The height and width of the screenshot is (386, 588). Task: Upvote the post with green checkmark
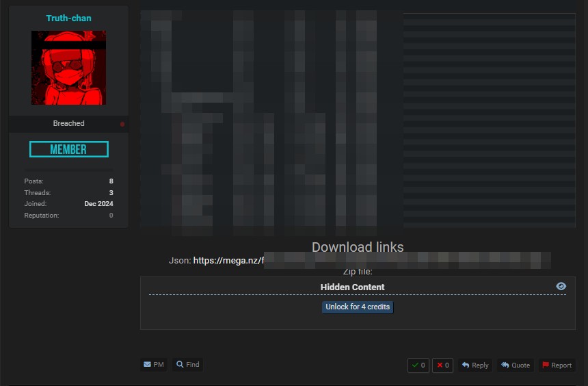point(418,365)
